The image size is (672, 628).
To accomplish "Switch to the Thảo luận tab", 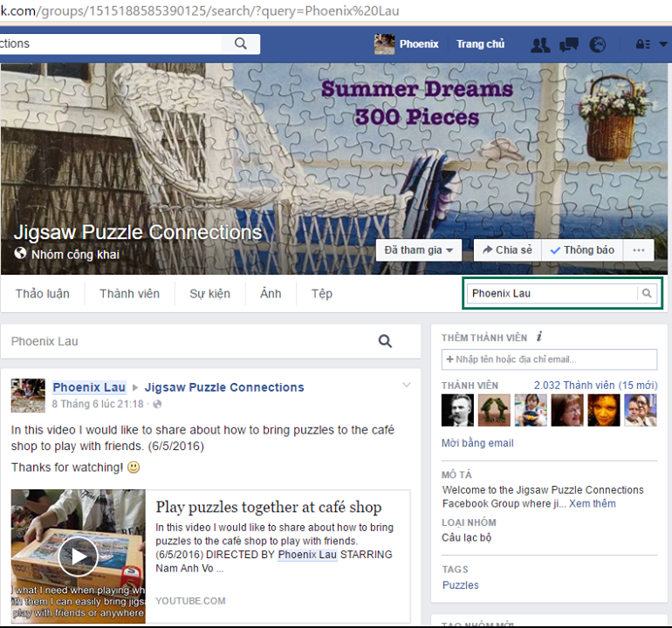I will tap(43, 294).
